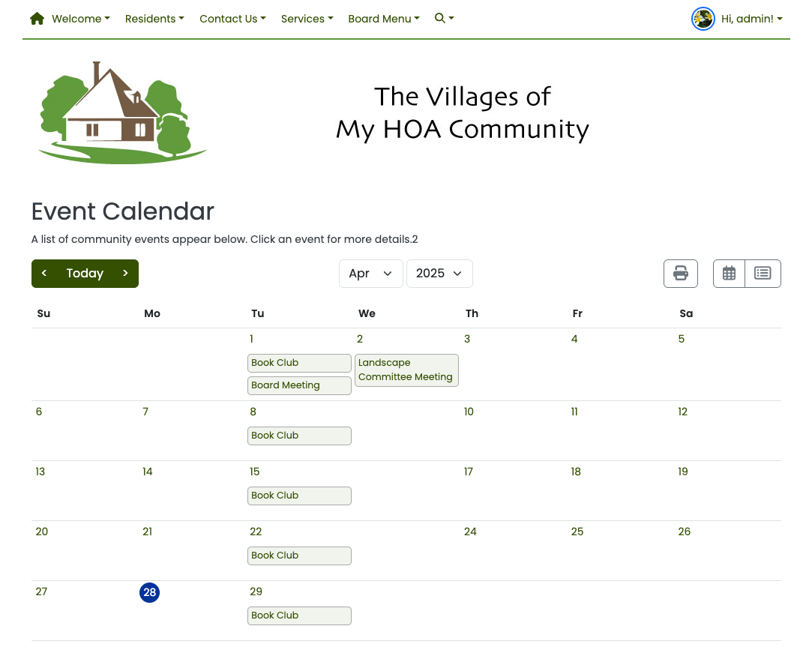812x656 pixels.
Task: Open the Book Club event on April 8
Action: pos(299,436)
